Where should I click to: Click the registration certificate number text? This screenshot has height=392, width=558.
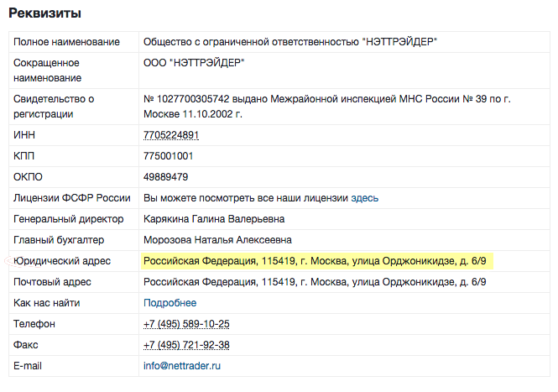pyautogui.click(x=326, y=107)
